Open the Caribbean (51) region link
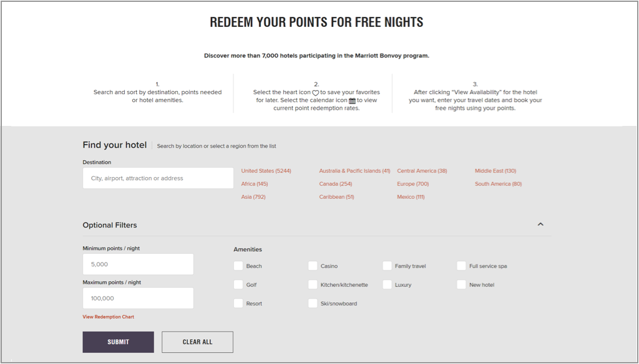The height and width of the screenshot is (364, 639). point(336,197)
